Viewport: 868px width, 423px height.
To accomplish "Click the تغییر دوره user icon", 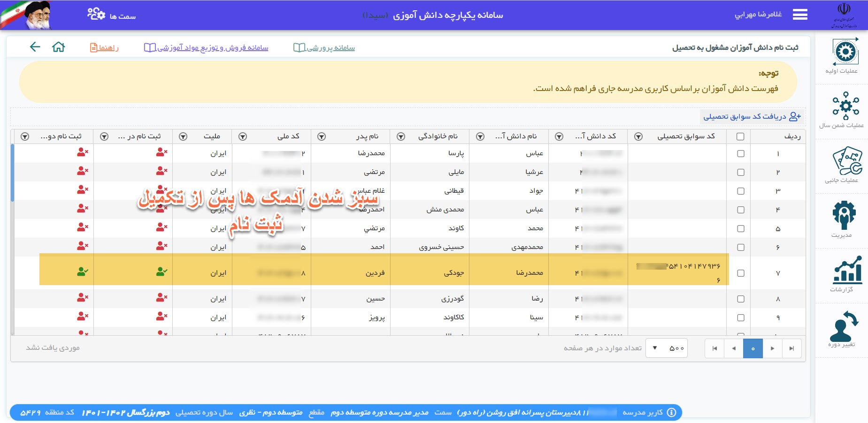I will click(x=843, y=326).
